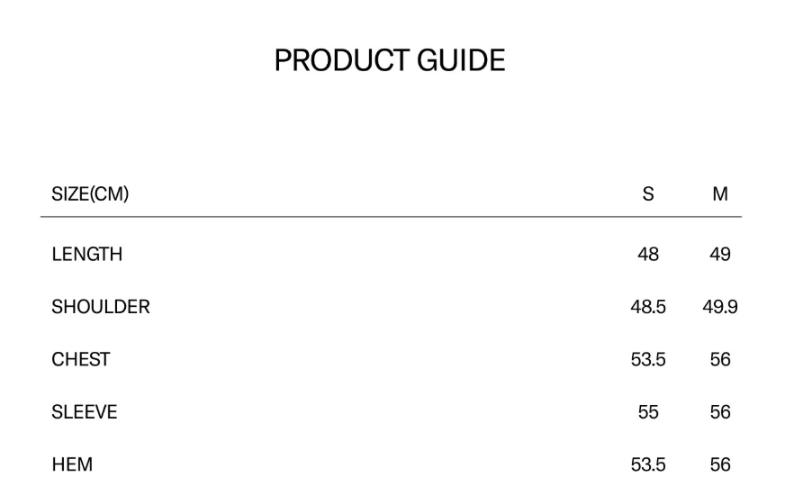The width and height of the screenshot is (812, 504).
Task: Click the HEM value 53.5 for S
Action: pos(648,464)
